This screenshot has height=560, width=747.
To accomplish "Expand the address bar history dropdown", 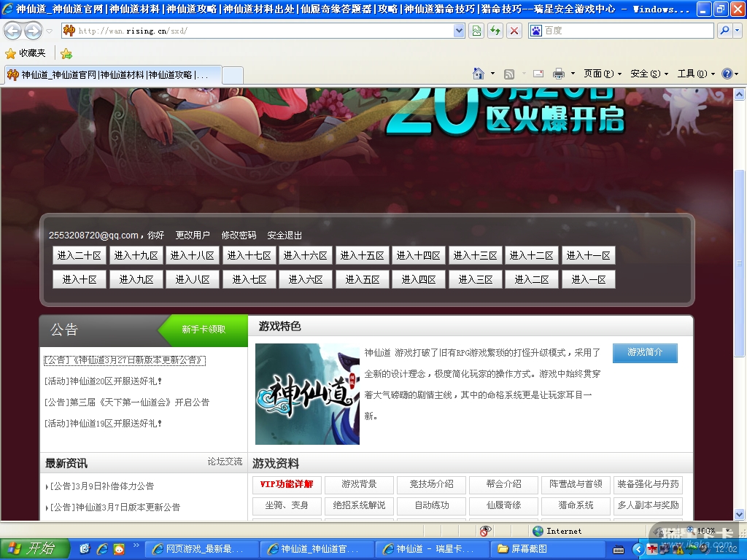I will 459,31.
